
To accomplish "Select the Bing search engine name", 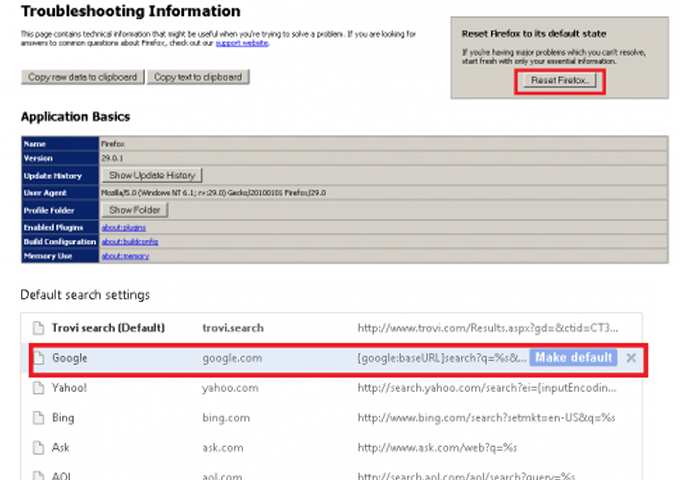I will (x=63, y=418).
